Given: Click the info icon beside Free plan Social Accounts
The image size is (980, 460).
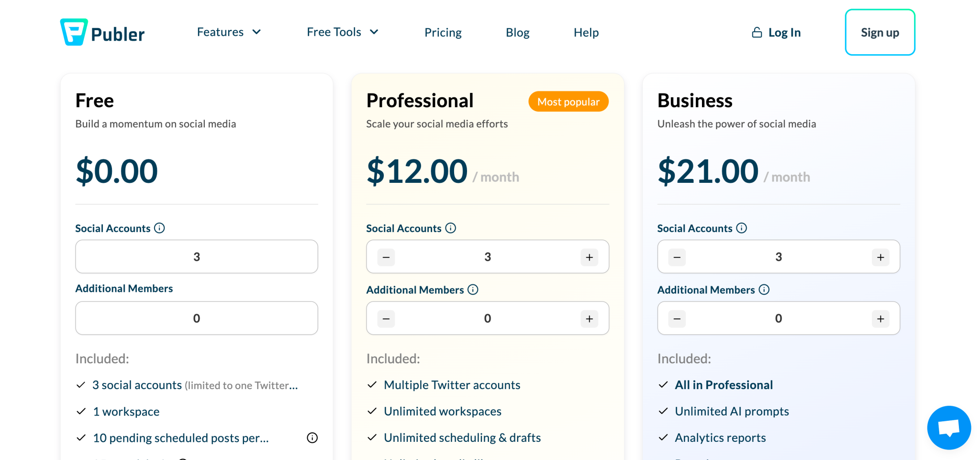Looking at the screenshot, I should click(160, 228).
